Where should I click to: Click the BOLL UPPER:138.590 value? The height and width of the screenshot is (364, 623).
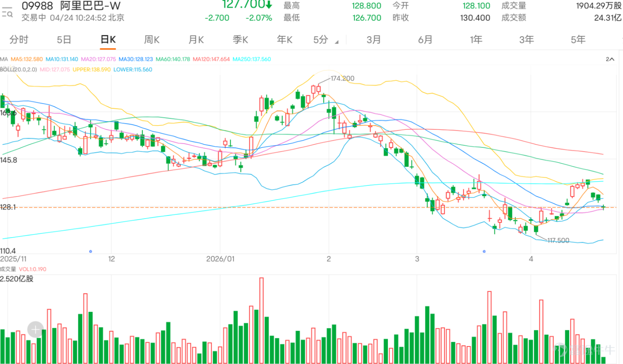tap(92, 70)
